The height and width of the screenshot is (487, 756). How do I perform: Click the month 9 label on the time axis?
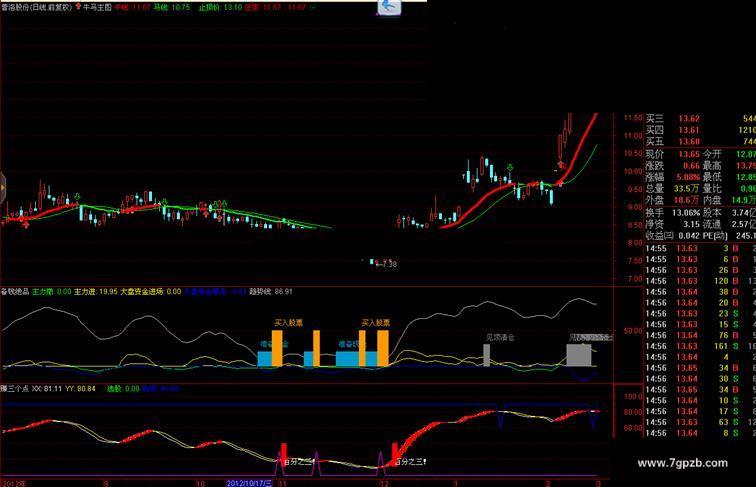pos(106,483)
